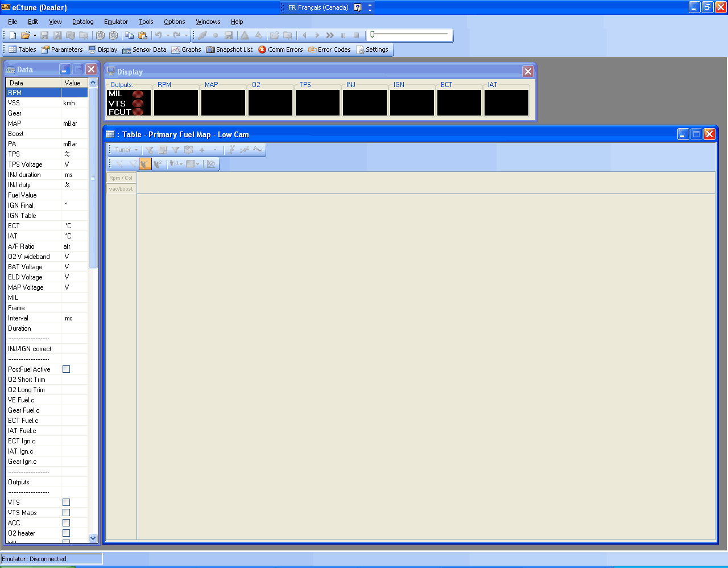This screenshot has width=728, height=568.
Task: Click datalog pause button
Action: pyautogui.click(x=343, y=35)
